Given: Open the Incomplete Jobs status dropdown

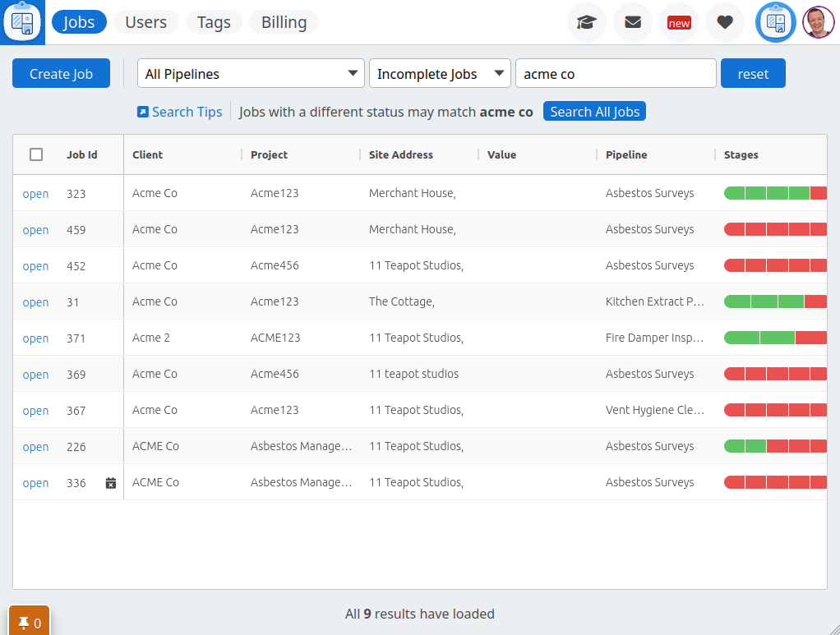Looking at the screenshot, I should 440,74.
